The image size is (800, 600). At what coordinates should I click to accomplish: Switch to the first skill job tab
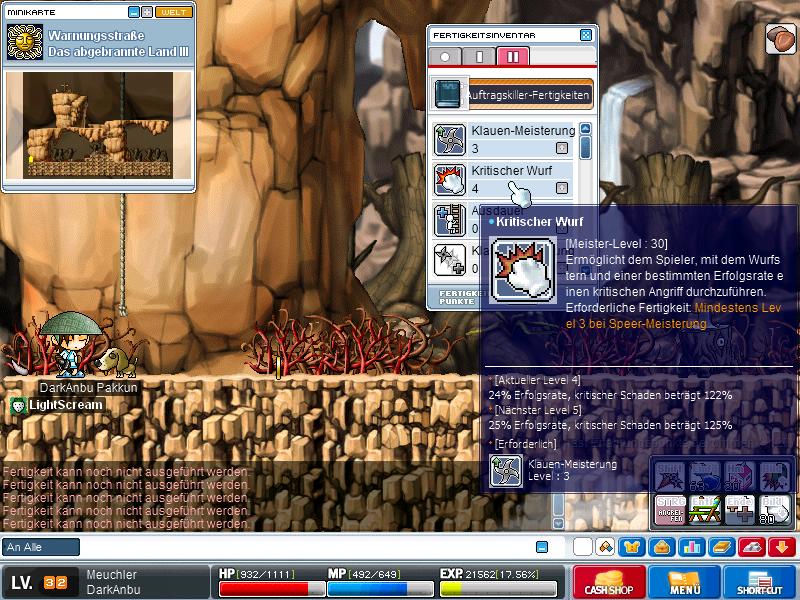click(445, 57)
